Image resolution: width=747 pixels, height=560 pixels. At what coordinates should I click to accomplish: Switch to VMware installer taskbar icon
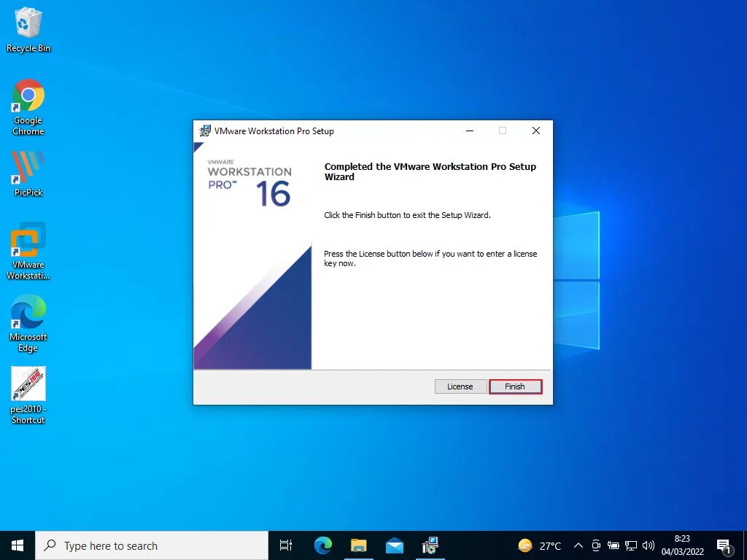click(430, 545)
